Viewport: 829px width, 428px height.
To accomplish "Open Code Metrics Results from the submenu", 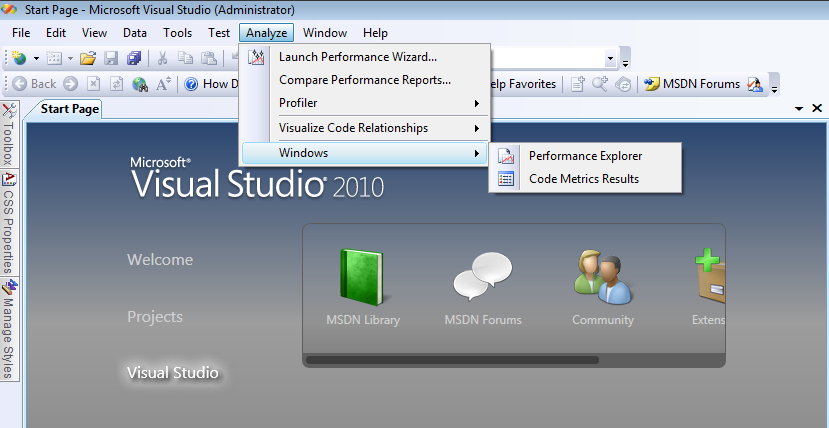I will coord(585,179).
